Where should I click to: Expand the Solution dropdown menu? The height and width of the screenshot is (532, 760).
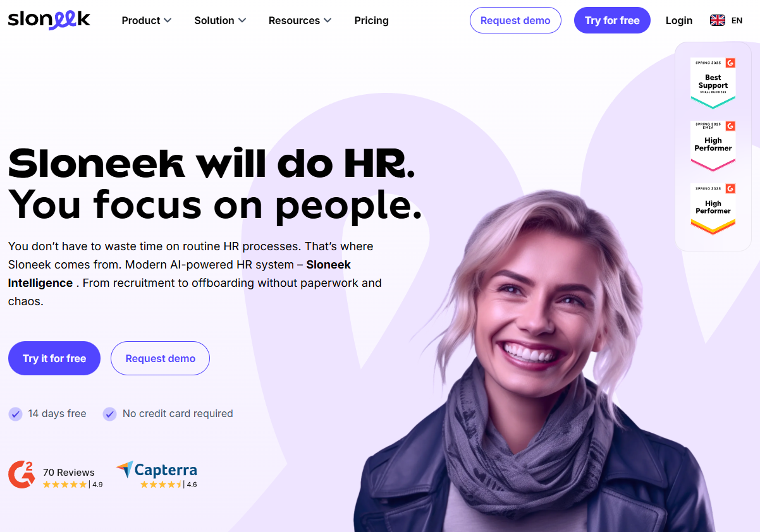coord(220,20)
